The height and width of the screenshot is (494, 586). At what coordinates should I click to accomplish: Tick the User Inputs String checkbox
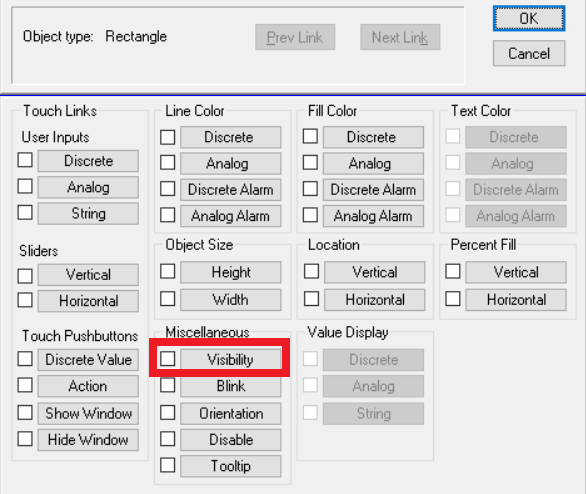coord(25,212)
